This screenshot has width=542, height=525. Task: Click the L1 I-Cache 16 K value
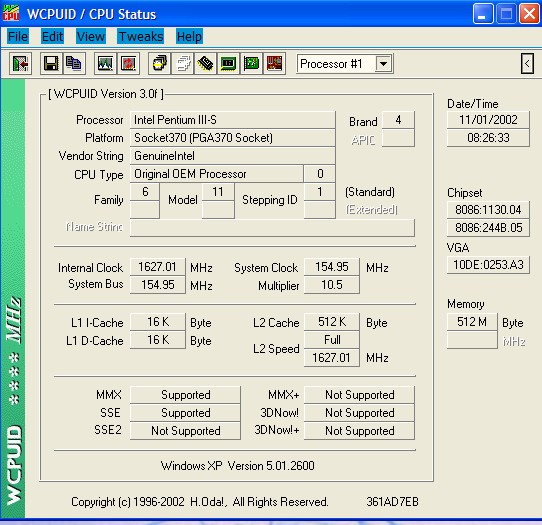click(x=158, y=322)
